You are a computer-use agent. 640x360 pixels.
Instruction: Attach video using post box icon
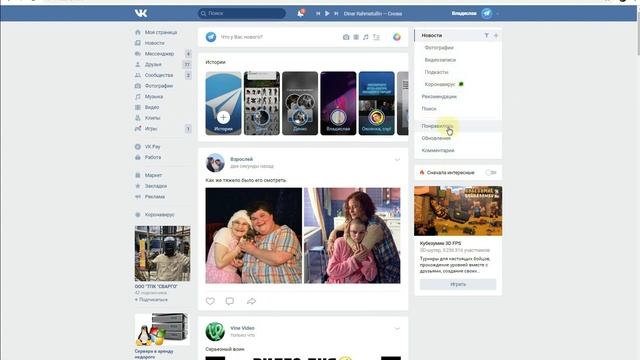point(356,37)
